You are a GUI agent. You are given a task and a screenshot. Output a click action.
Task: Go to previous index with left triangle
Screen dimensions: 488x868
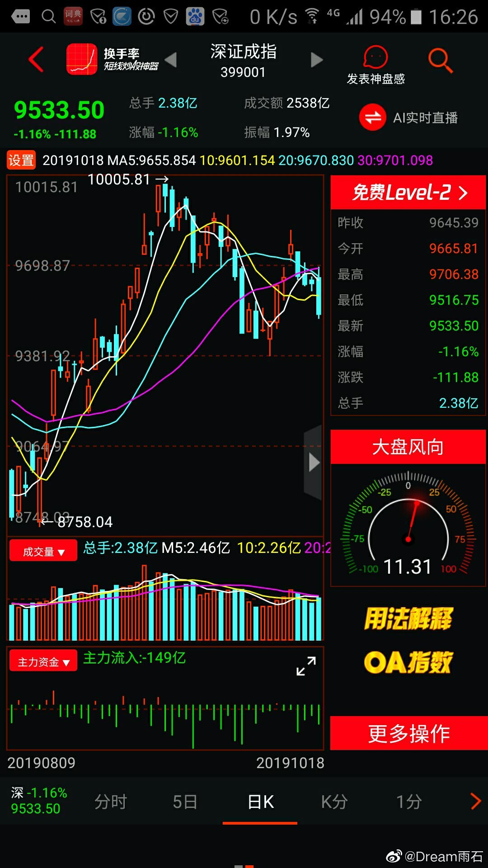(x=170, y=60)
